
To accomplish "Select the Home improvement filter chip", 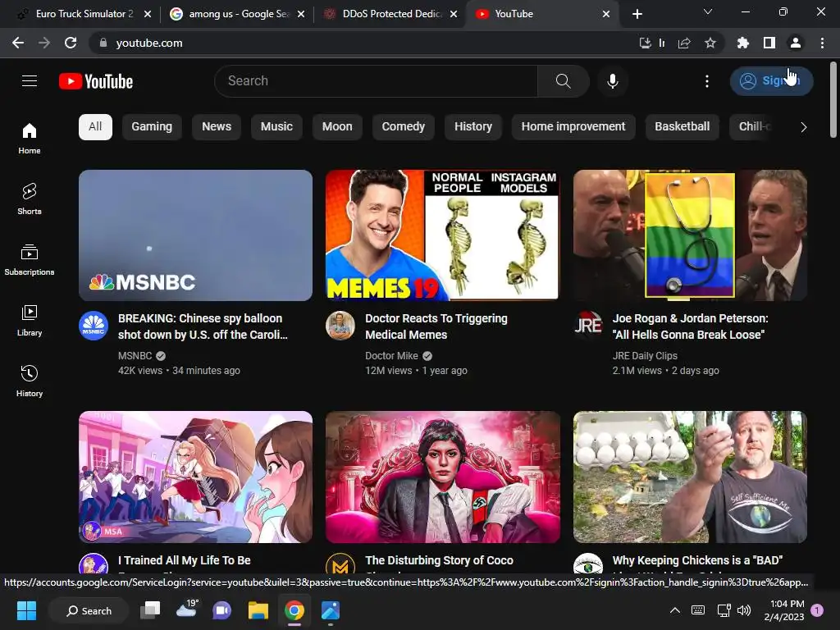I will pyautogui.click(x=573, y=127).
